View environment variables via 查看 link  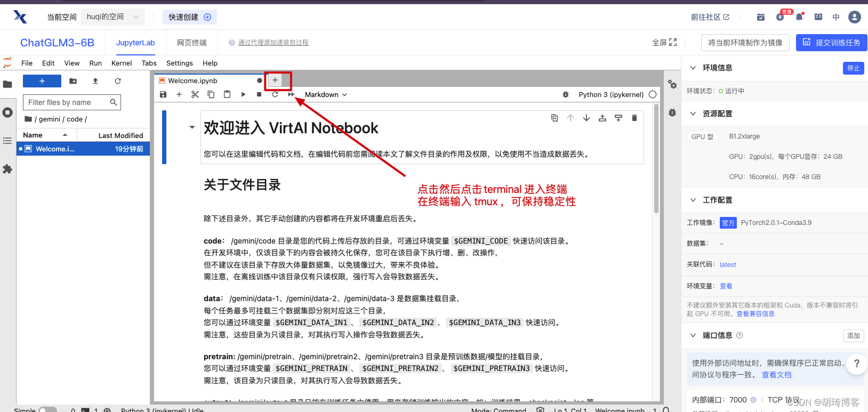pos(726,286)
